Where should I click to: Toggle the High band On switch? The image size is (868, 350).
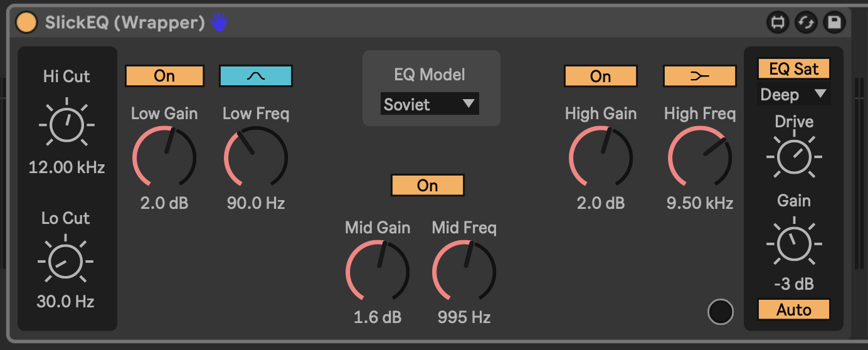click(x=600, y=76)
